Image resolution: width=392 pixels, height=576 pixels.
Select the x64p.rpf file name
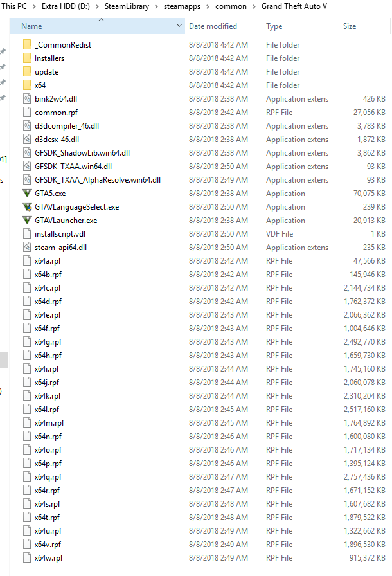pos(48,464)
